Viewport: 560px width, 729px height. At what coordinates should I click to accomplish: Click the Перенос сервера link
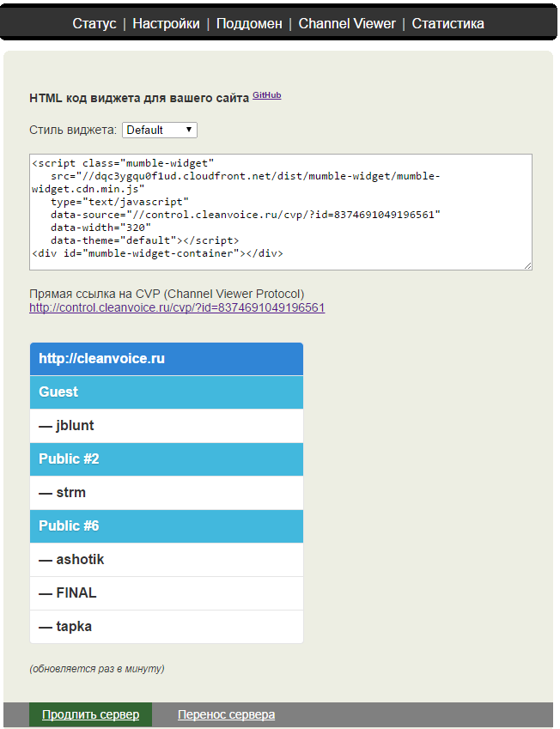[226, 714]
